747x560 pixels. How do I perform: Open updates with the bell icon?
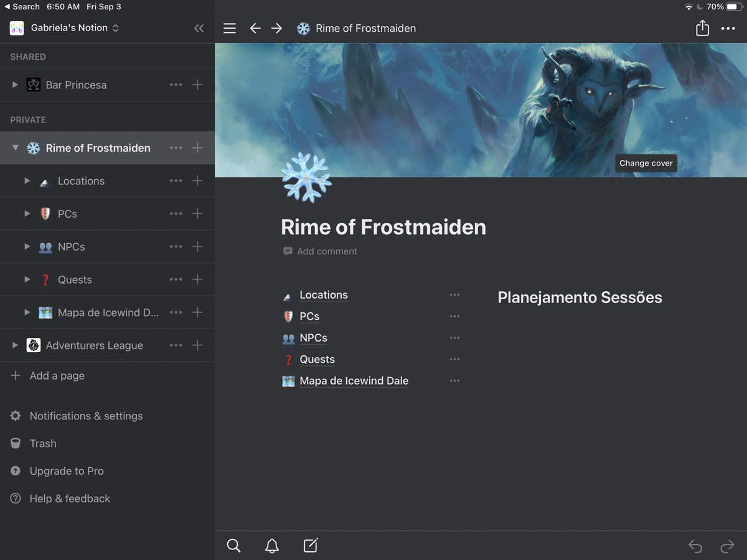click(x=272, y=546)
